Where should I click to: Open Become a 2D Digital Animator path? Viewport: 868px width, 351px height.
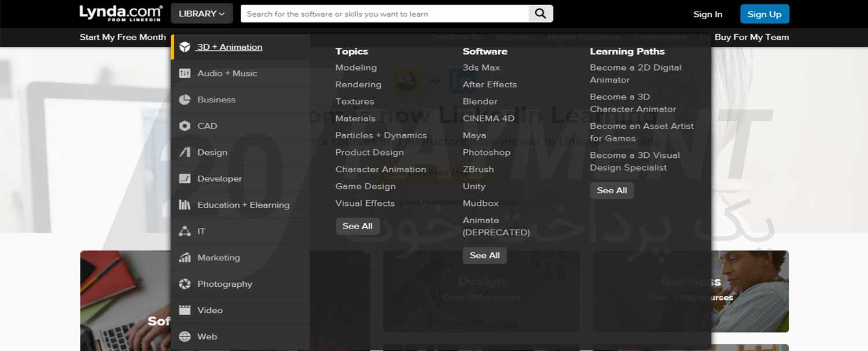tap(636, 73)
